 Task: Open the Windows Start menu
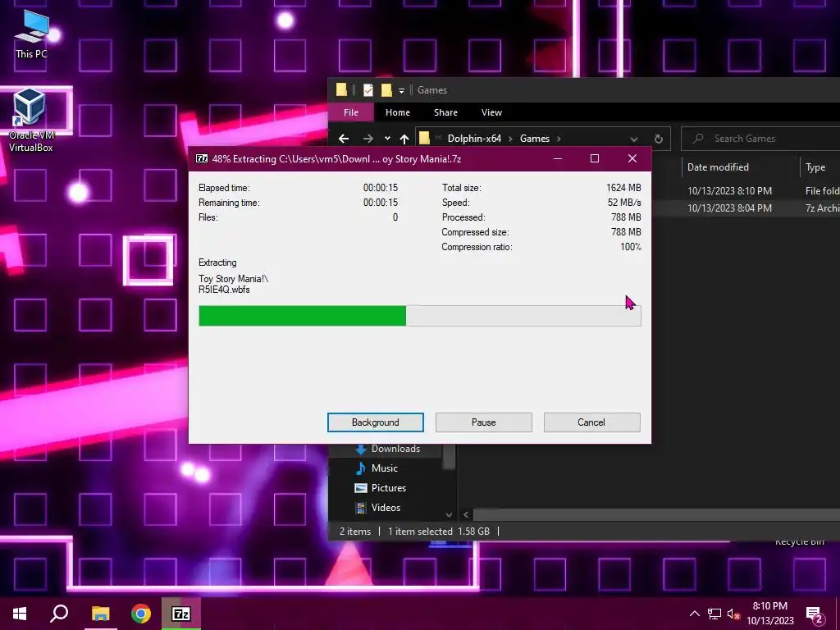tap(20, 614)
